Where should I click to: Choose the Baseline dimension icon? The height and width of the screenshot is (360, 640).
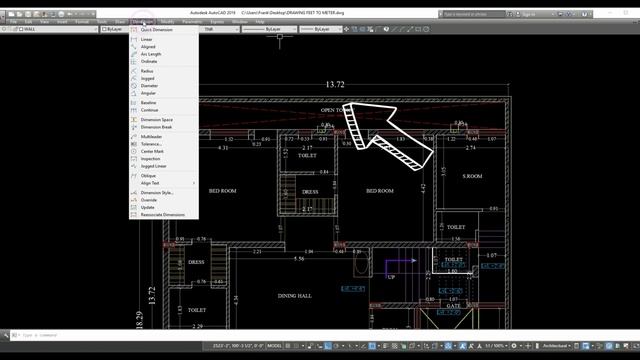click(x=134, y=103)
